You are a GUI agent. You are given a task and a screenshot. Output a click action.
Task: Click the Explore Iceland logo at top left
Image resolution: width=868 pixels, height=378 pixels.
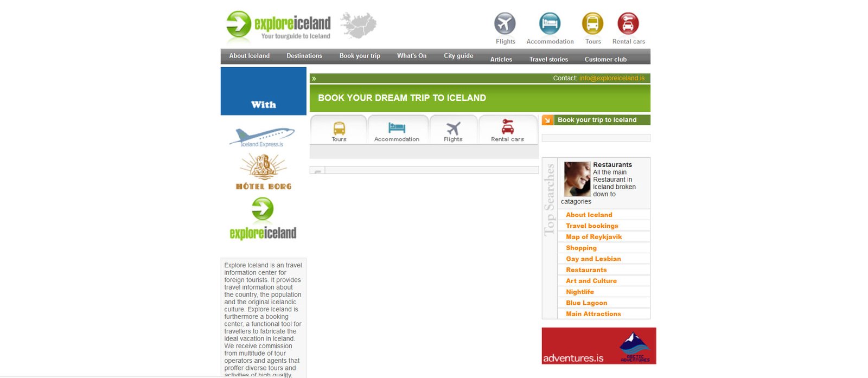[x=278, y=26]
